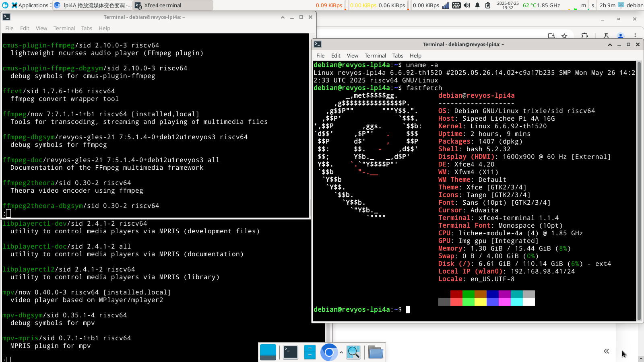
Task: Click the green color block in fastfetch
Action: (x=468, y=294)
